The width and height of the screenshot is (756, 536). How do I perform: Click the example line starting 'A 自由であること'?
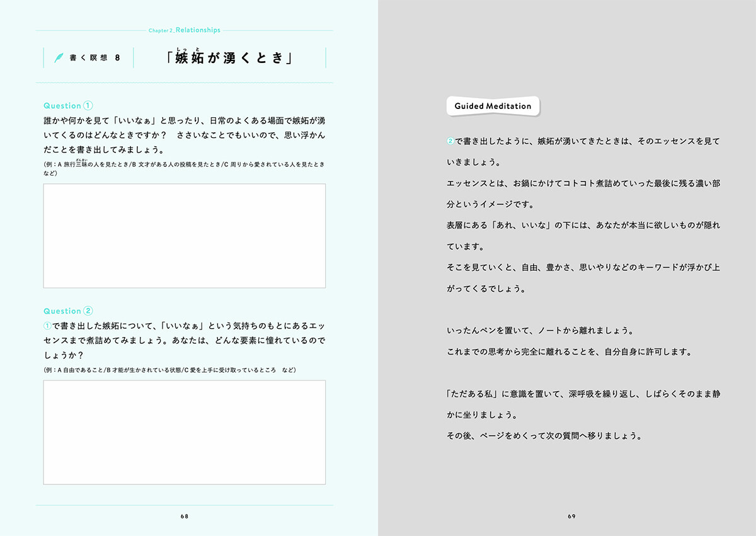[170, 370]
